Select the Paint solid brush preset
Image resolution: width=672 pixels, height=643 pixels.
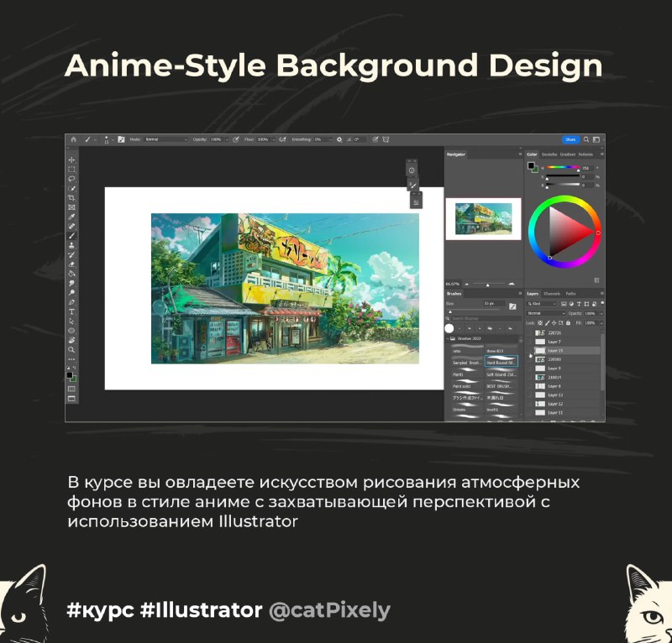(467, 384)
